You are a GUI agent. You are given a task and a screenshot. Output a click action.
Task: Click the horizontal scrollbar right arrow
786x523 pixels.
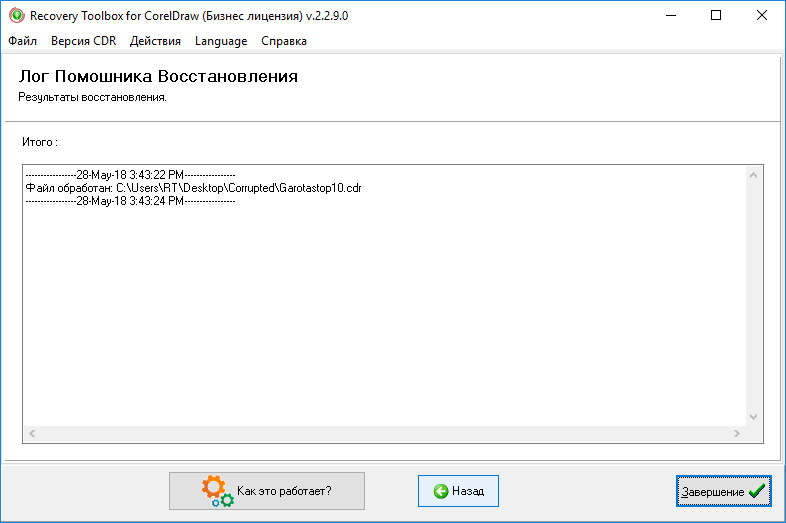coord(736,433)
